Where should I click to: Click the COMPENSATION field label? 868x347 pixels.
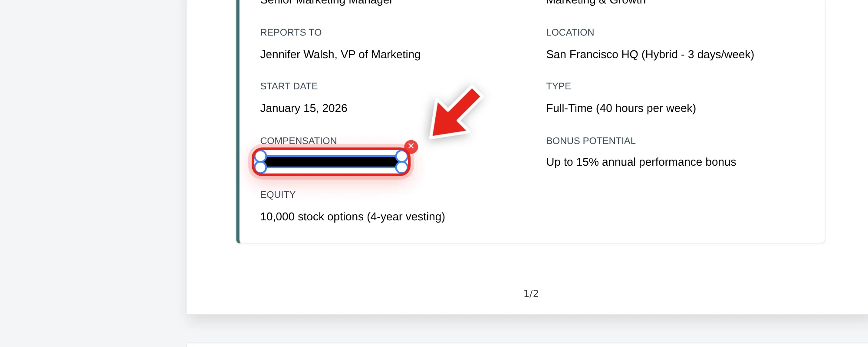tap(298, 141)
